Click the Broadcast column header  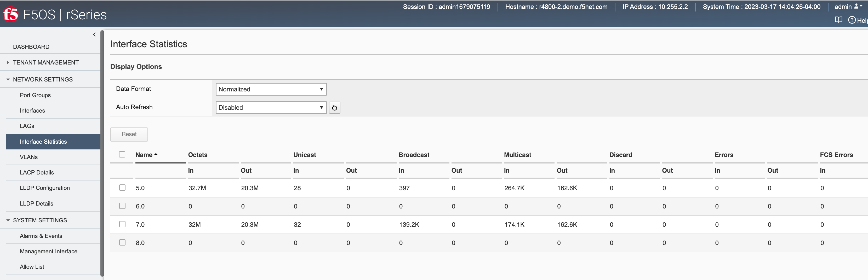click(x=414, y=155)
